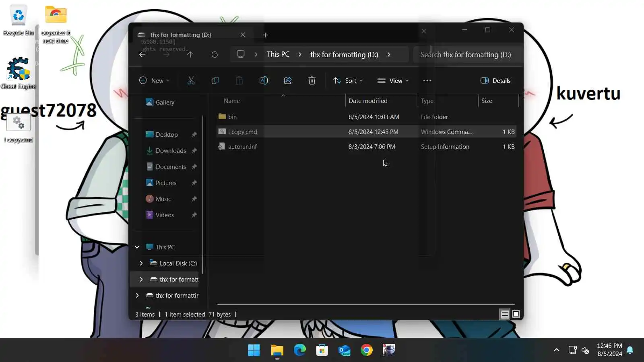
Task: Click the navigation pane vertical scrollbar
Action: 202,195
